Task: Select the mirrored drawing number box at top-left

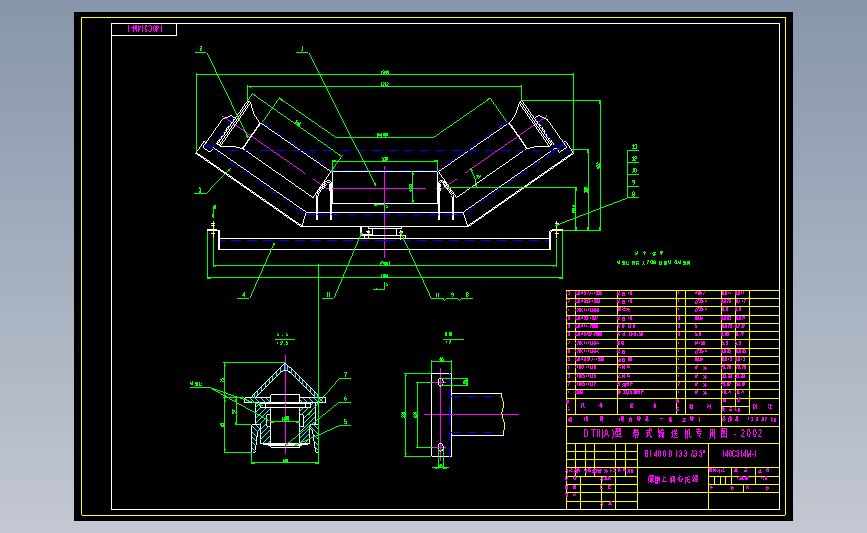Action: [x=144, y=29]
